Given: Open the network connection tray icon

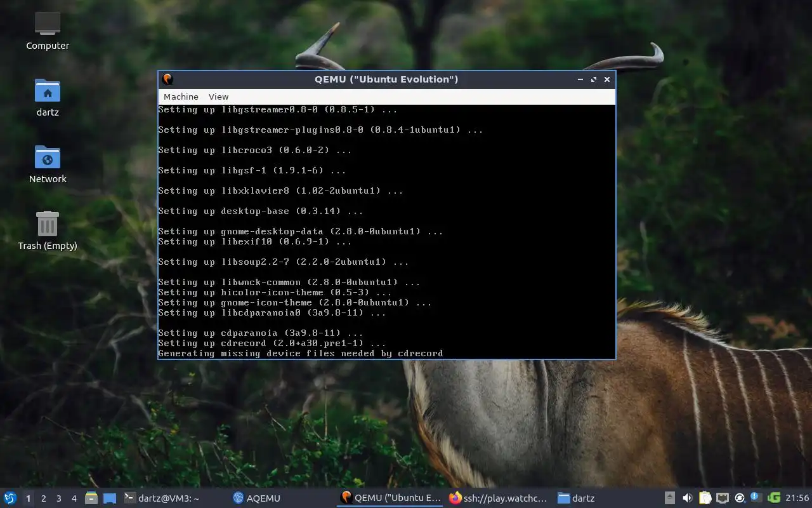Looking at the screenshot, I should click(x=722, y=498).
